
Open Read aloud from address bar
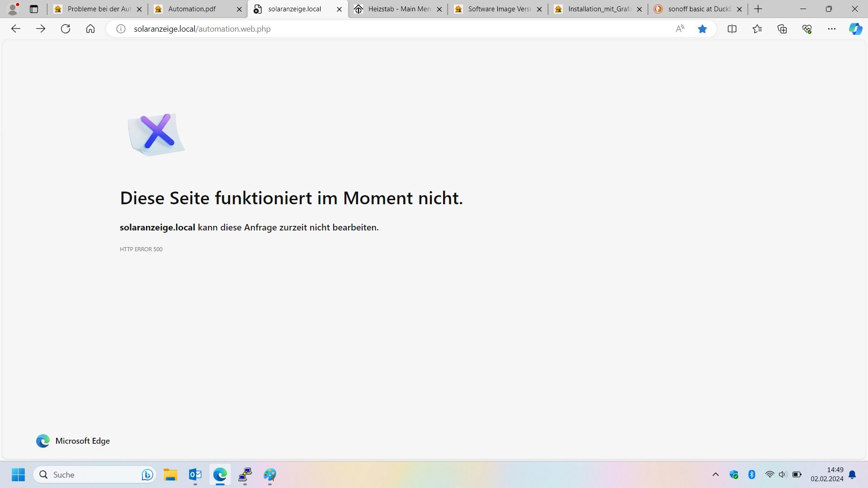679,29
